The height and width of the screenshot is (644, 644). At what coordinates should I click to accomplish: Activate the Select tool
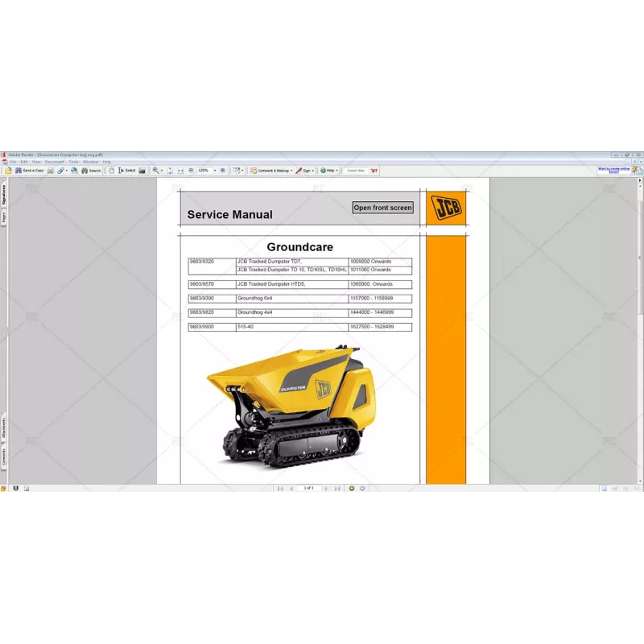click(127, 170)
